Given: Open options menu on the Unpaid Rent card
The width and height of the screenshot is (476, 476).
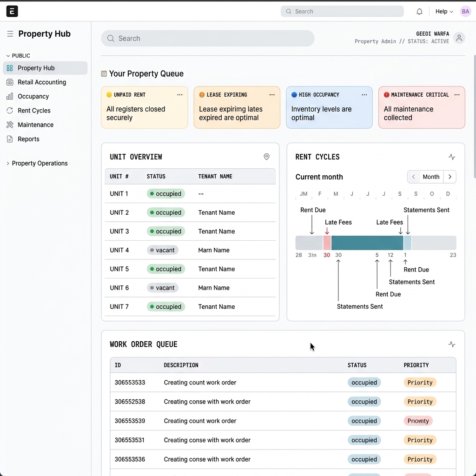Looking at the screenshot, I should click(x=180, y=94).
